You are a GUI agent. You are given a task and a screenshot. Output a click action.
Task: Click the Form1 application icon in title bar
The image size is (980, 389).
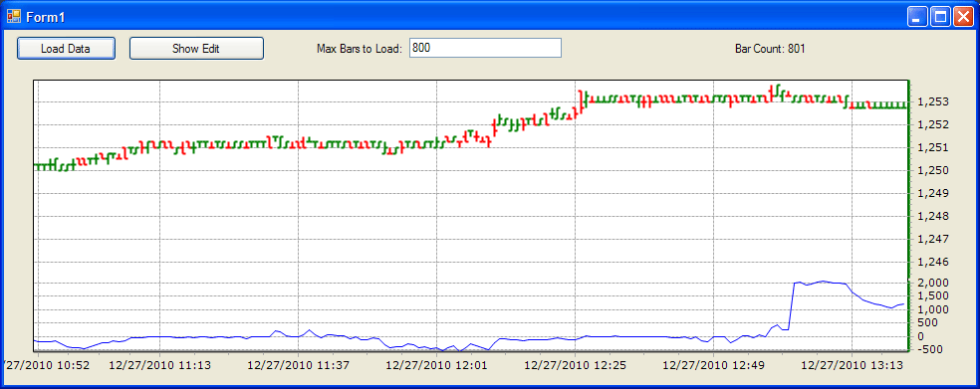pyautogui.click(x=13, y=16)
